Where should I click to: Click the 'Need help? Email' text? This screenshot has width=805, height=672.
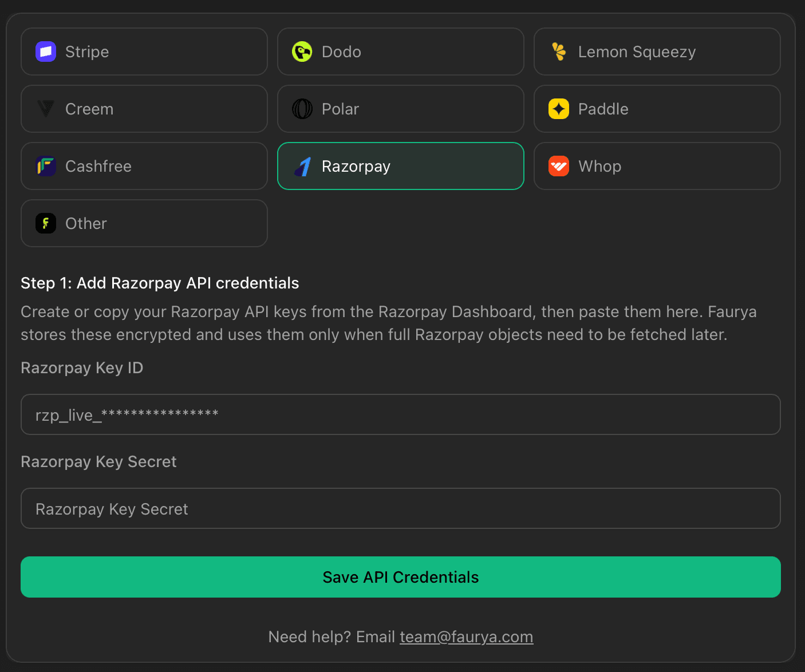click(x=332, y=637)
